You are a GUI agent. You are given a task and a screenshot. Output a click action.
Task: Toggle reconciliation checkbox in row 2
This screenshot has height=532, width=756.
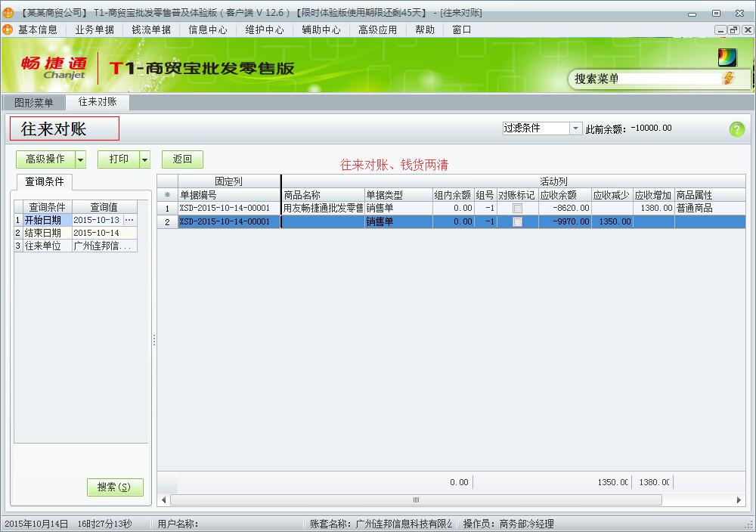(517, 222)
